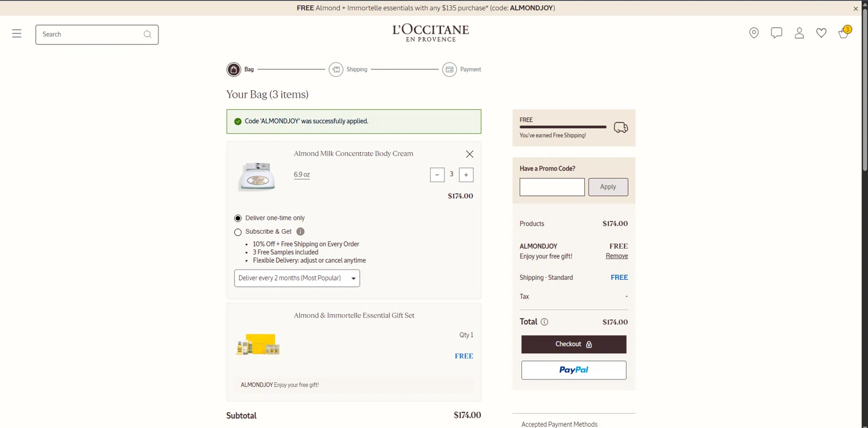Remove Almond Milk Concentrate Body Cream item
This screenshot has width=868, height=428.
pos(470,154)
